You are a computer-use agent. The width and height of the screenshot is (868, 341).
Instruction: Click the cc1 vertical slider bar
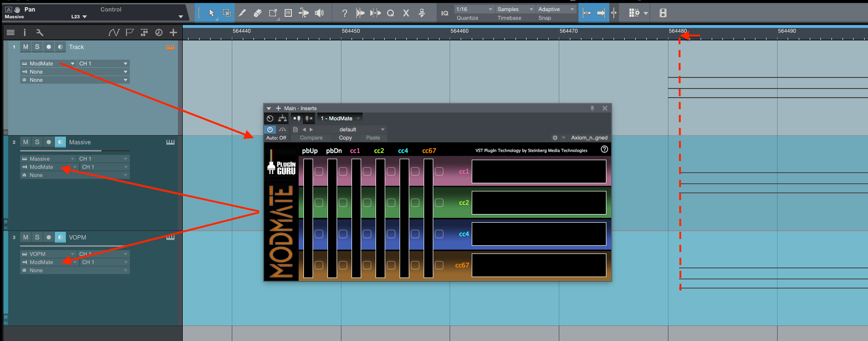(356, 218)
